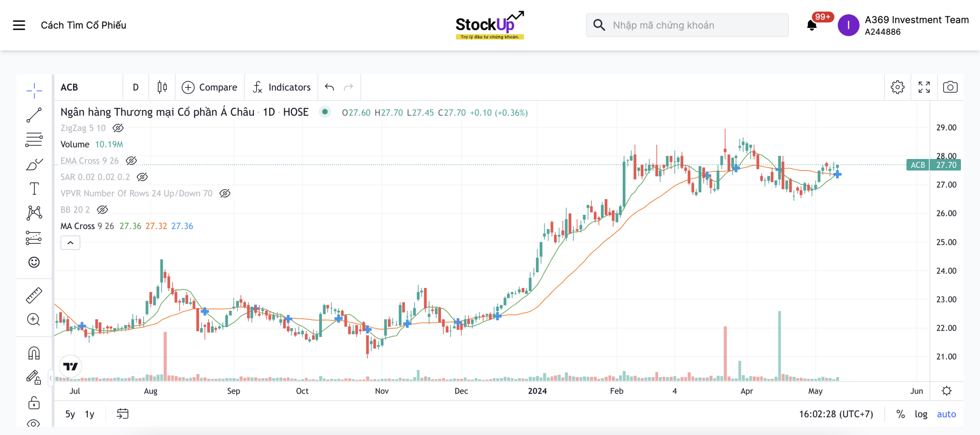Viewport: 980px width, 435px height.
Task: Open Cách Tìm Cổ Phiếu page
Action: [83, 25]
